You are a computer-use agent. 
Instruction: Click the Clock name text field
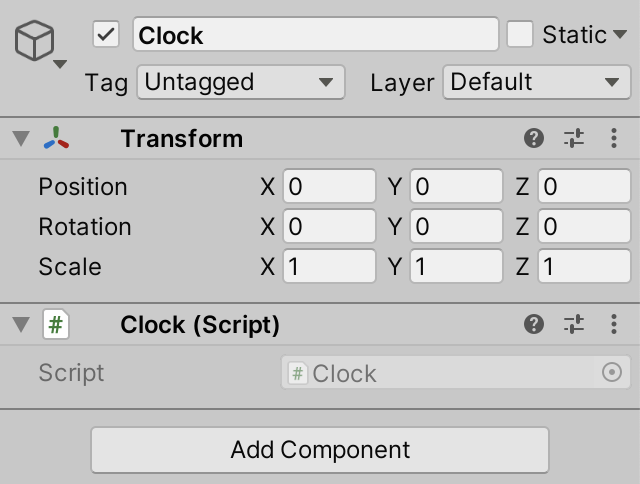(316, 34)
